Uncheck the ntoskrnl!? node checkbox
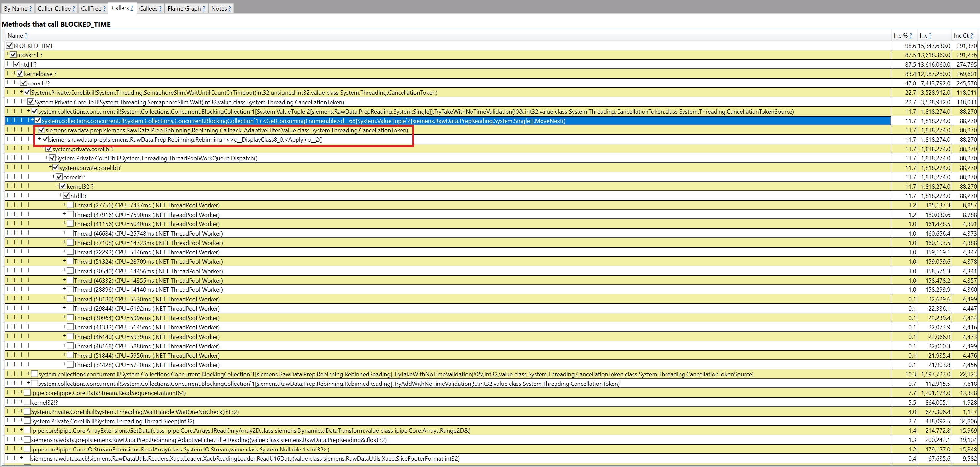This screenshot has height=467, width=980. coord(13,55)
